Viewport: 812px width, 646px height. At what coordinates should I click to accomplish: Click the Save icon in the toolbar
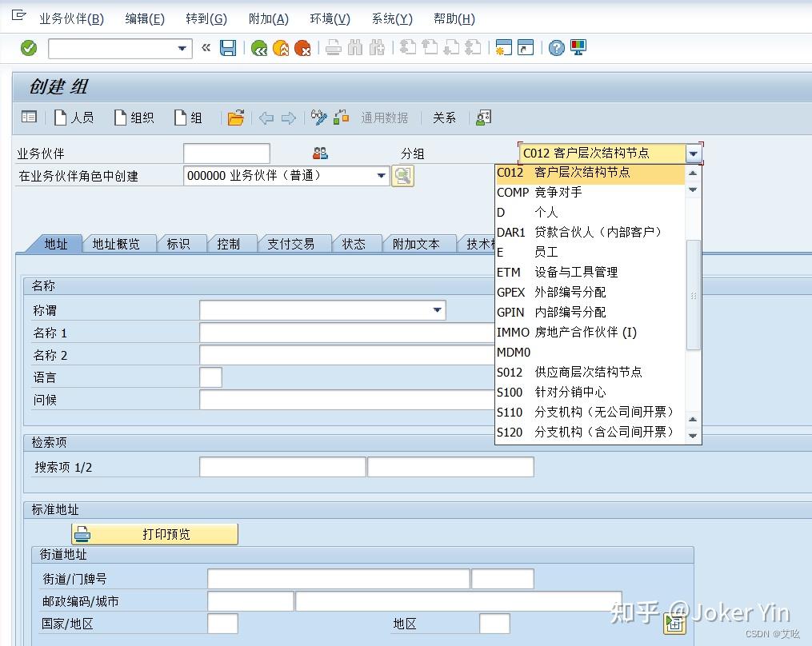tap(229, 48)
